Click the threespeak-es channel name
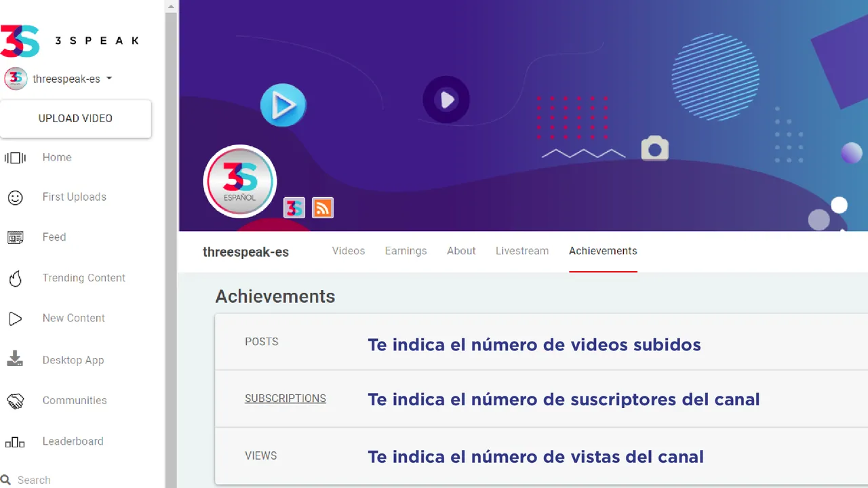Image resolution: width=868 pixels, height=488 pixels. (x=245, y=252)
